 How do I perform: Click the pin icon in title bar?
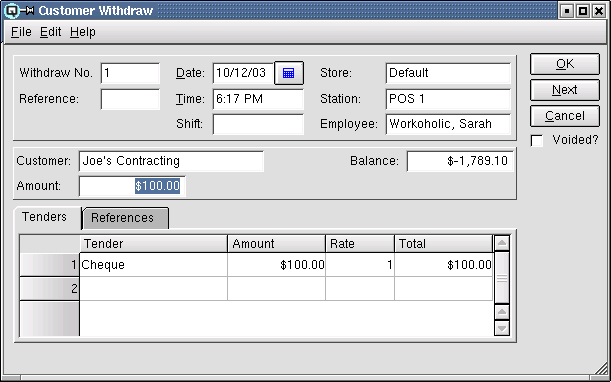[27, 11]
